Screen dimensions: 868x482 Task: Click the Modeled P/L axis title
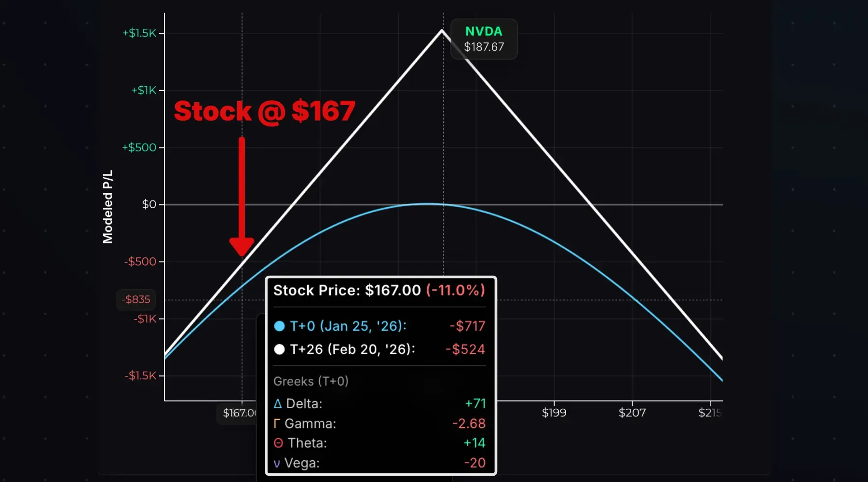pyautogui.click(x=108, y=205)
